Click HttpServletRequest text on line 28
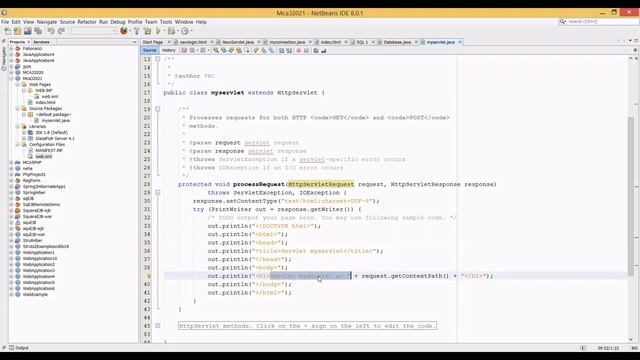The width and height of the screenshot is (640, 360). (321, 184)
